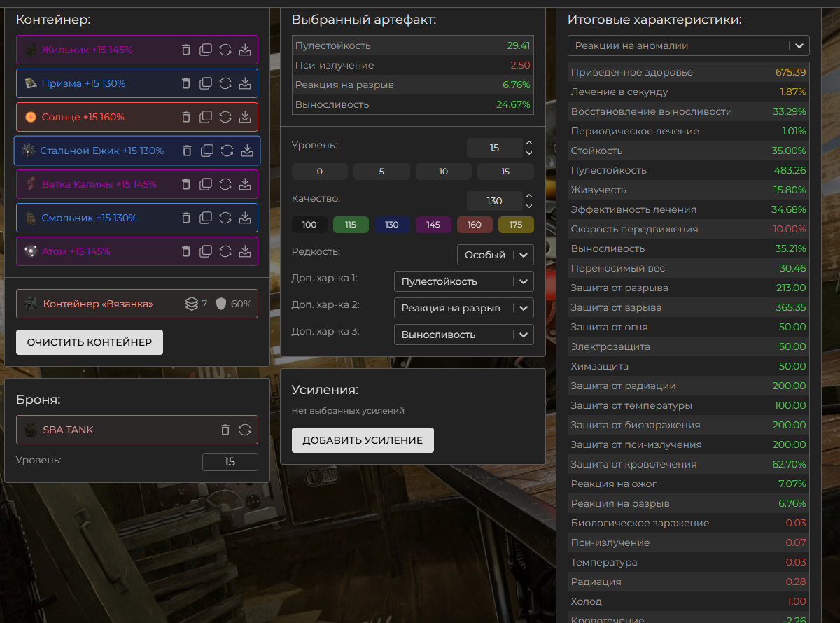Viewport: 840px width, 623px height.
Task: Delete the Ветка Калины artifact
Action: pos(186,184)
